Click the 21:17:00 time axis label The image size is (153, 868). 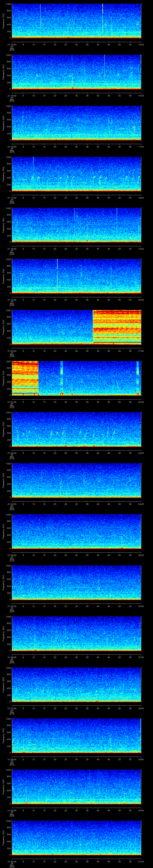coord(12,198)
